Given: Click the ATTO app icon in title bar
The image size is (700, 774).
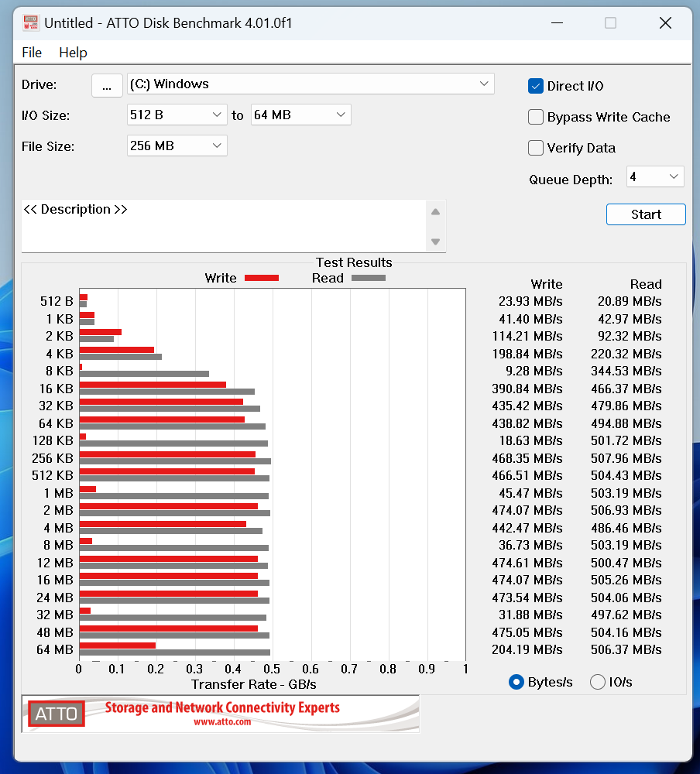Looking at the screenshot, I should pos(31,23).
